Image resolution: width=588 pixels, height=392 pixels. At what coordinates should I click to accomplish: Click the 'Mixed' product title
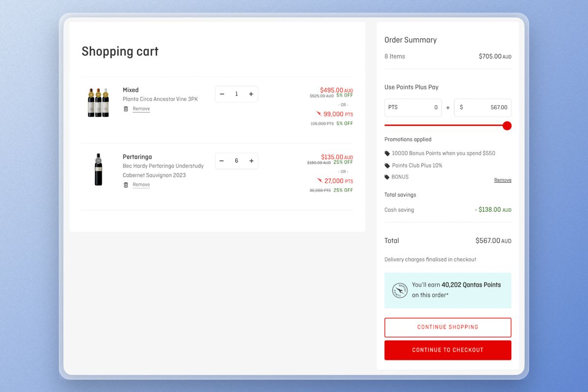pos(131,90)
